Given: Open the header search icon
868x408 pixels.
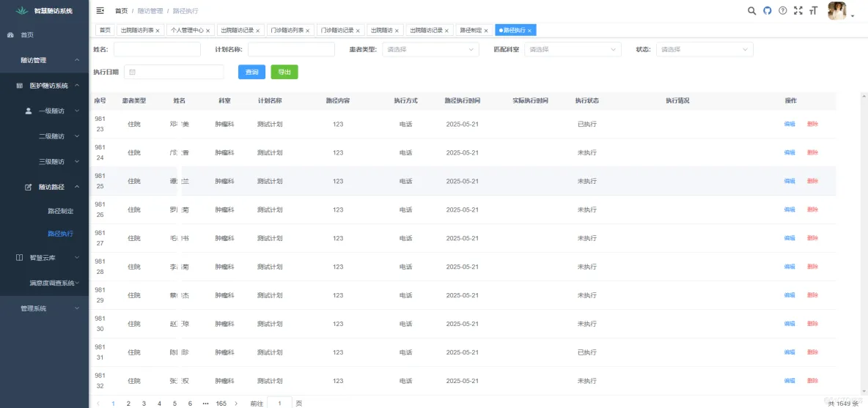Looking at the screenshot, I should (751, 10).
